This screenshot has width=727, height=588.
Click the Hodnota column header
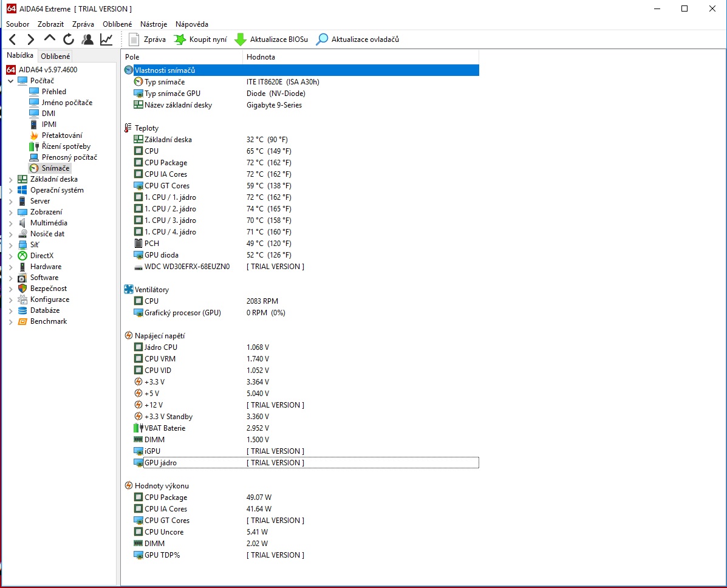tap(361, 57)
